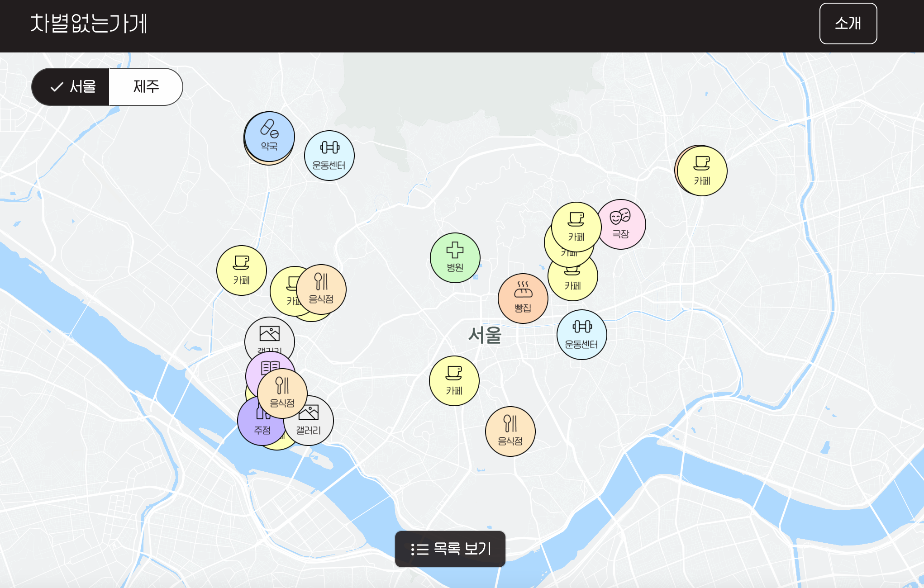
Task: Click the blue pharmacy (약국) pill marker
Action: click(269, 136)
